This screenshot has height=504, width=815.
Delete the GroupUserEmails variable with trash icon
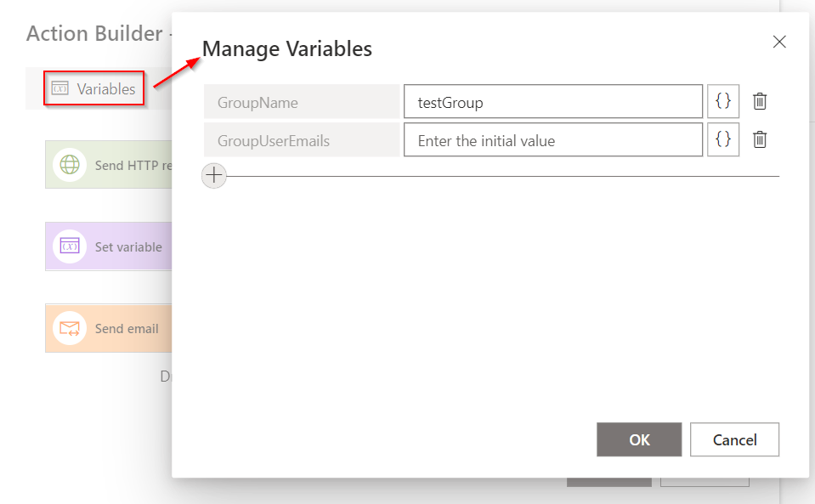pyautogui.click(x=760, y=139)
